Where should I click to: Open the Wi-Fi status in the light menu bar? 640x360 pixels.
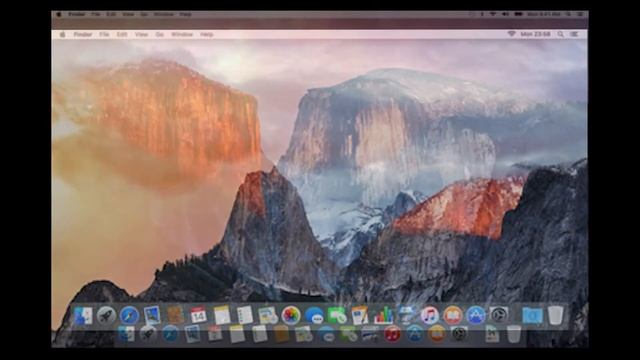511,34
